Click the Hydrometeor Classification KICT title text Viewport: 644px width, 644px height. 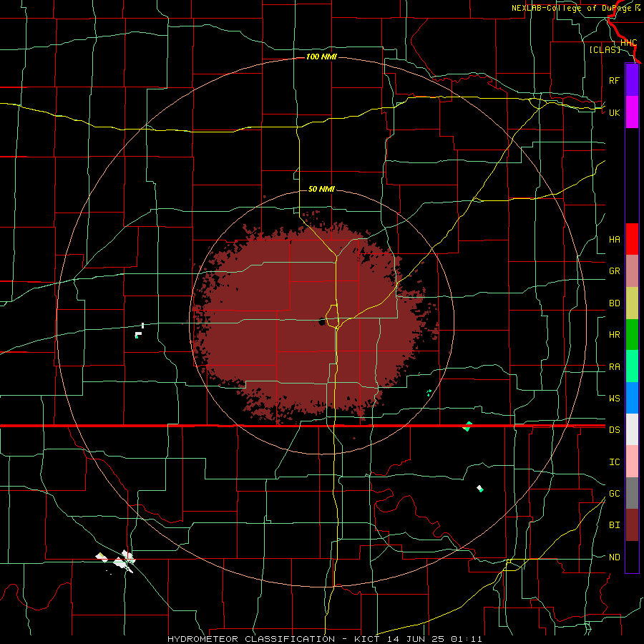coord(324,639)
